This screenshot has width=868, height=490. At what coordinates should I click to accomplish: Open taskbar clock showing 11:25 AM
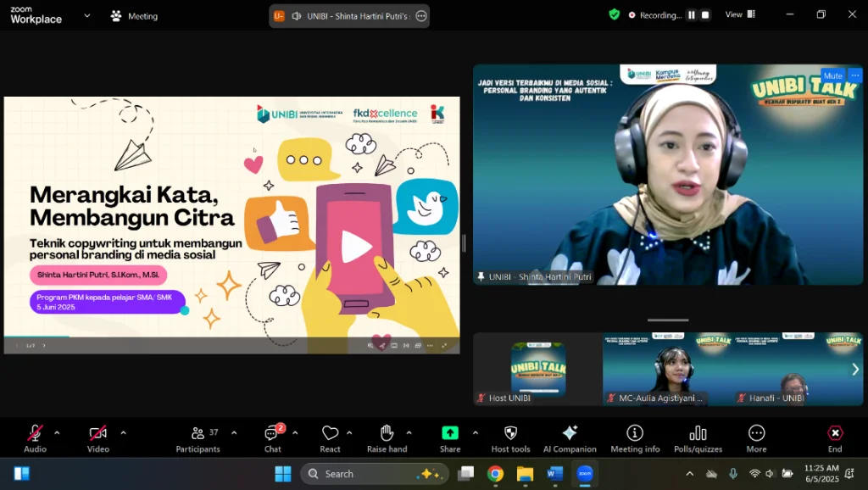[x=821, y=474]
